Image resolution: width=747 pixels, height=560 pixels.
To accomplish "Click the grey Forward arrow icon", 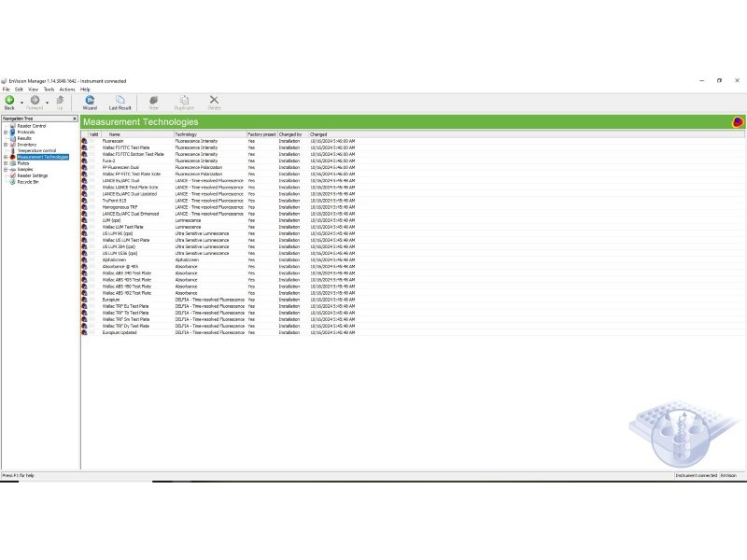I will [35, 100].
